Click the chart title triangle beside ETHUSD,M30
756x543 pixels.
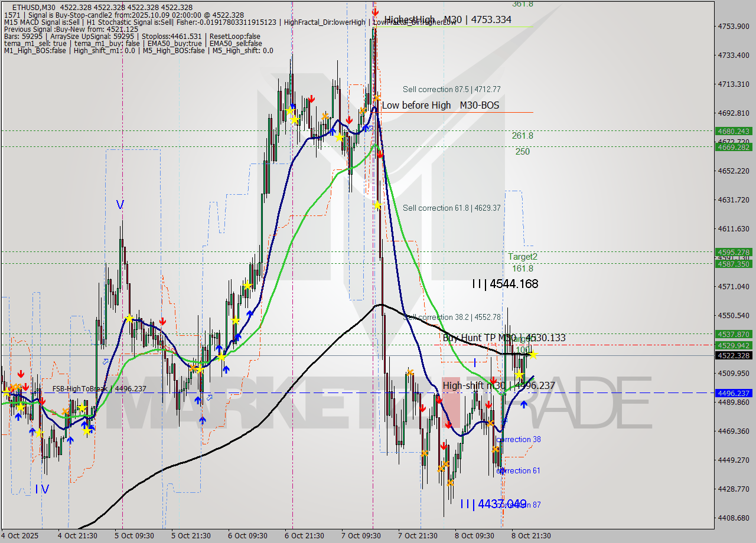(x=6, y=6)
